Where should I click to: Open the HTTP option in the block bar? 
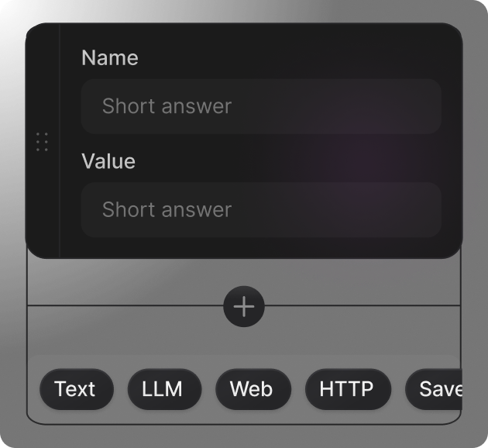[347, 389]
